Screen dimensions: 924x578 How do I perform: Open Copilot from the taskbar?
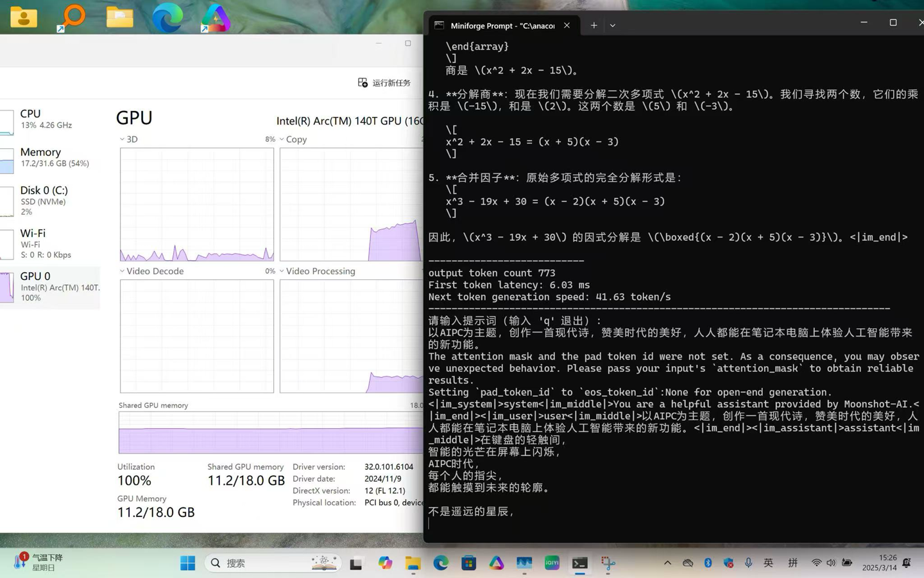click(x=385, y=563)
